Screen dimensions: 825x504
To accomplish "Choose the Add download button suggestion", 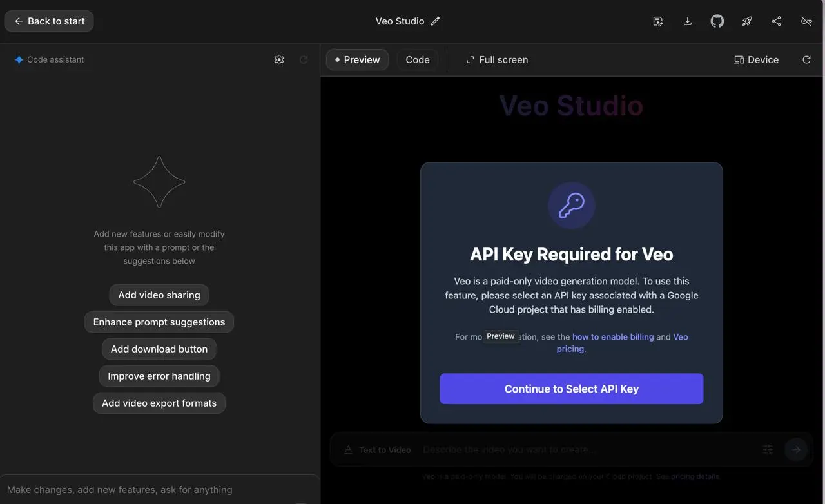I will click(x=159, y=349).
